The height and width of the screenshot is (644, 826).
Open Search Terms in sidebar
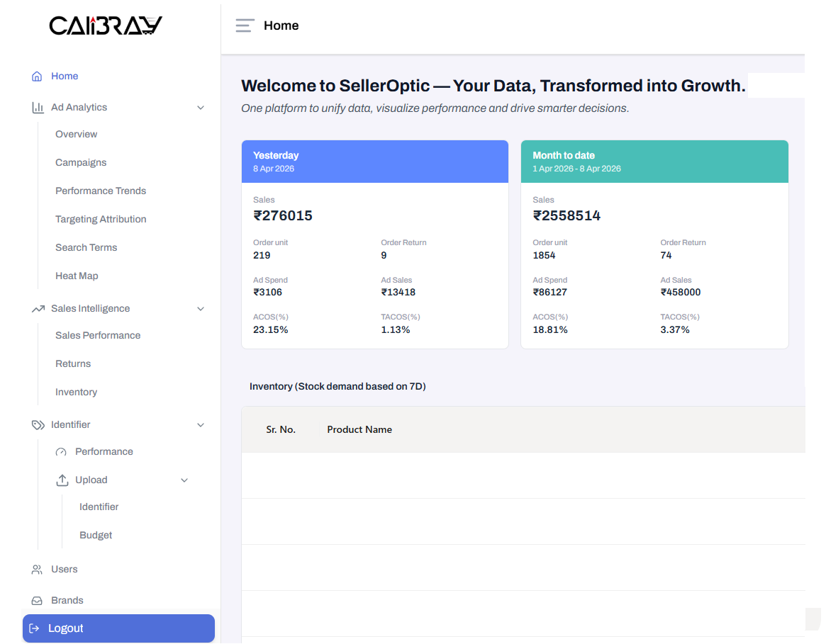click(86, 247)
